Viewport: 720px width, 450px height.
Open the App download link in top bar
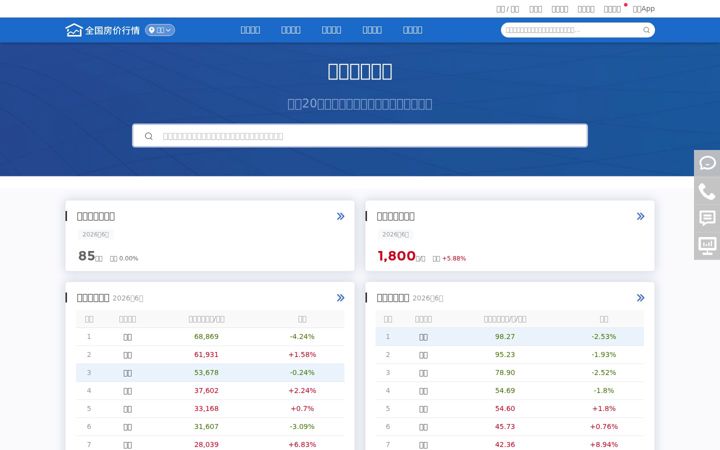(x=644, y=9)
